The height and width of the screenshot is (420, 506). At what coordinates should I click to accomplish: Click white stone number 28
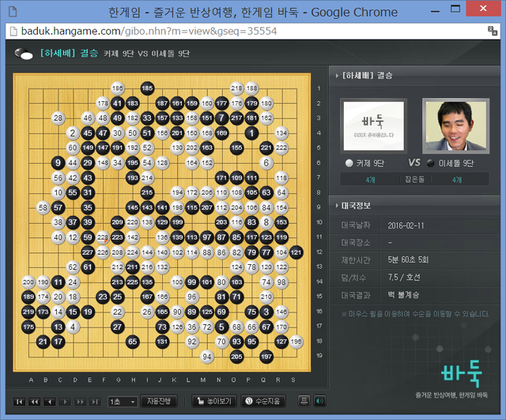click(58, 118)
